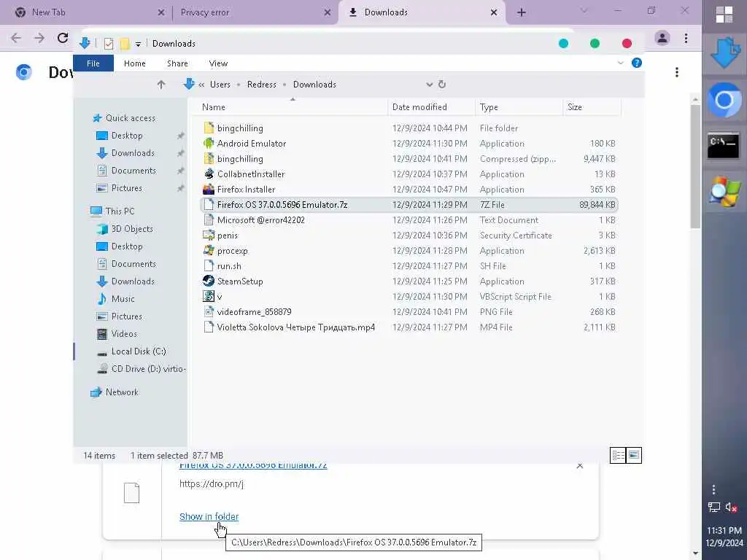Select the SteamSetup icon
Screen dimensions: 747x560
(209, 281)
